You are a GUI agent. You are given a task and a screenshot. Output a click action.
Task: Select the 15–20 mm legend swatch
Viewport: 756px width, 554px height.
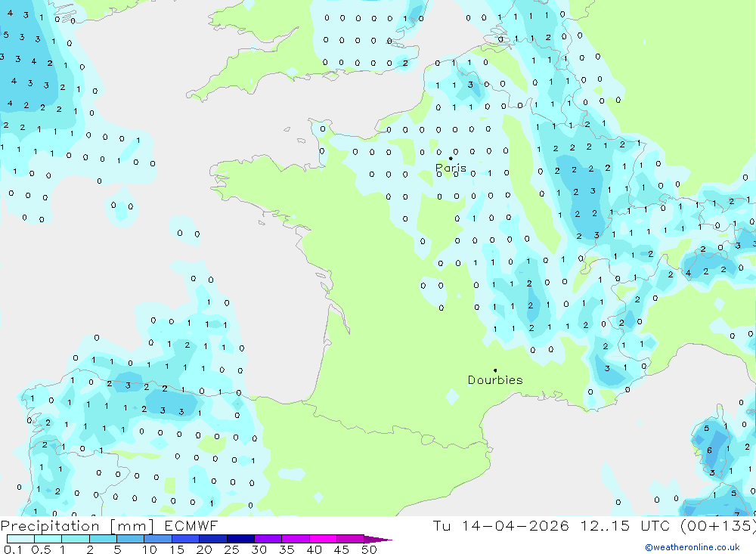[186, 539]
